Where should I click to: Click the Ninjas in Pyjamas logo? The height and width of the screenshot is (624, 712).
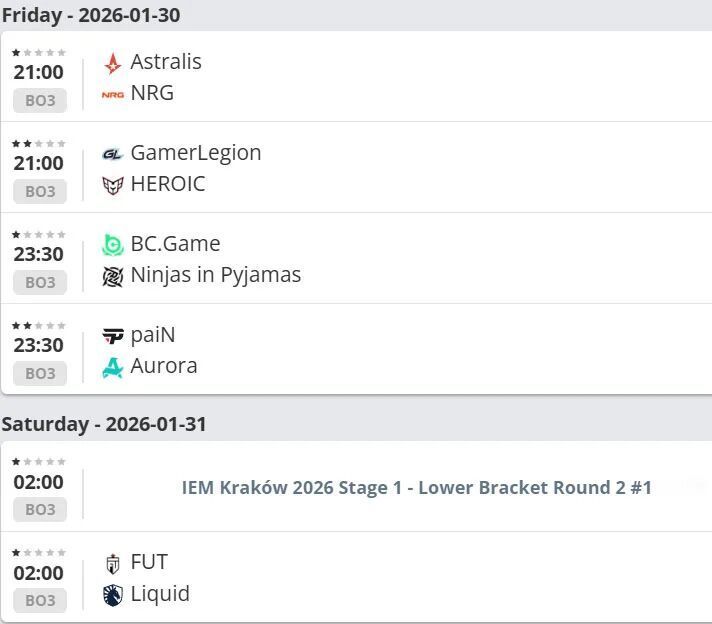tap(113, 276)
